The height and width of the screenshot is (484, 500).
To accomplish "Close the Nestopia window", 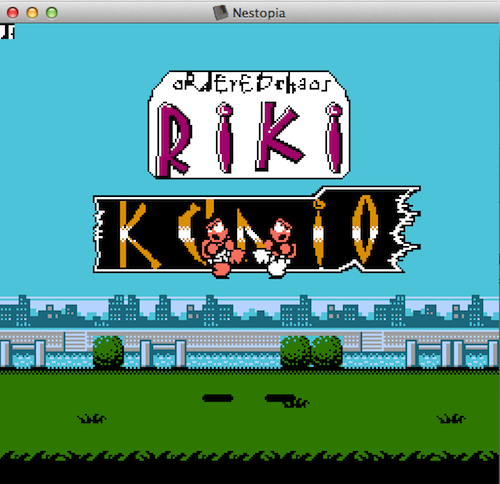I will pyautogui.click(x=13, y=13).
